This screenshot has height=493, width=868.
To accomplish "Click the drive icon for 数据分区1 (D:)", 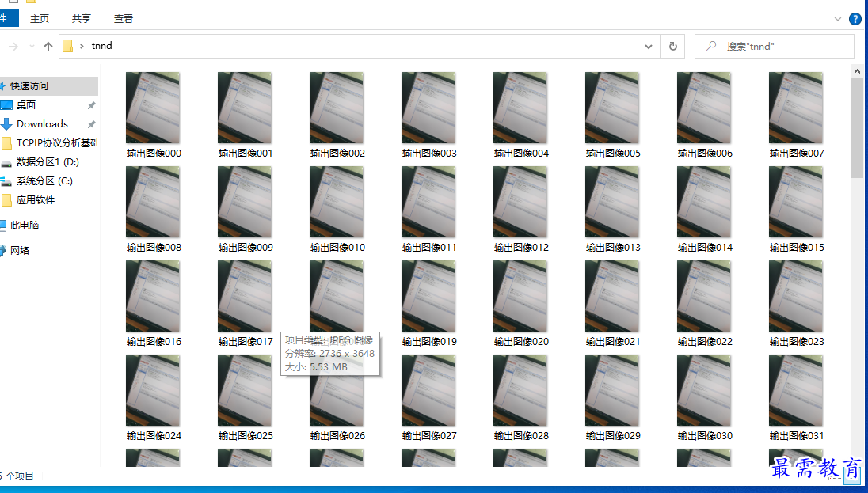I will coord(6,163).
